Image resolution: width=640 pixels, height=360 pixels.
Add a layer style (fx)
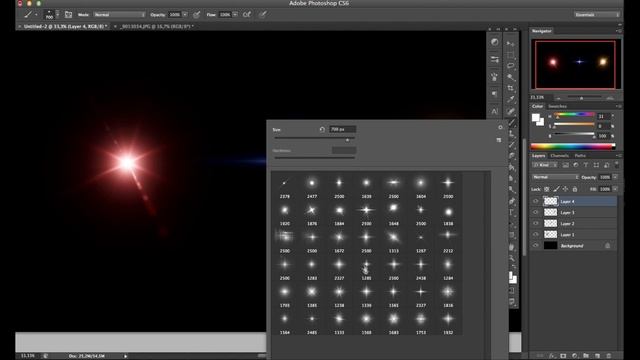click(552, 356)
